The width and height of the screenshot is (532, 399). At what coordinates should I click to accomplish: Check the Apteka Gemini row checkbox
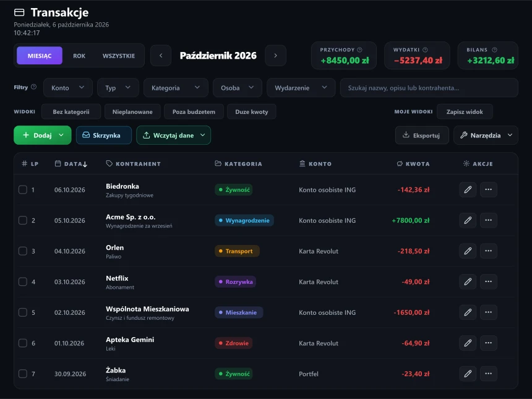23,343
